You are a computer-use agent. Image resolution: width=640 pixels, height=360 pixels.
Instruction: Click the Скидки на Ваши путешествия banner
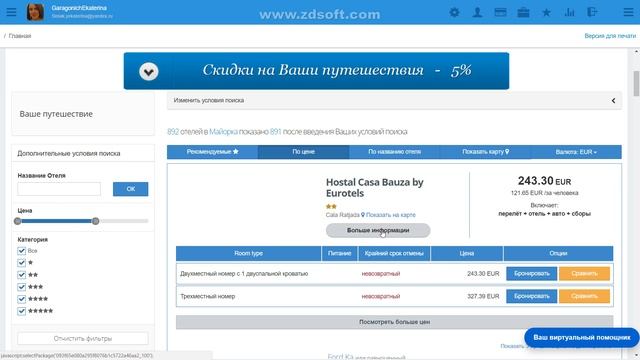[x=316, y=71]
